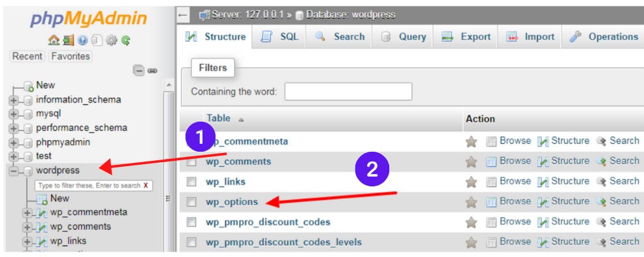Click the link with main panel icon
The height and width of the screenshot is (257, 644).
pos(152,71)
